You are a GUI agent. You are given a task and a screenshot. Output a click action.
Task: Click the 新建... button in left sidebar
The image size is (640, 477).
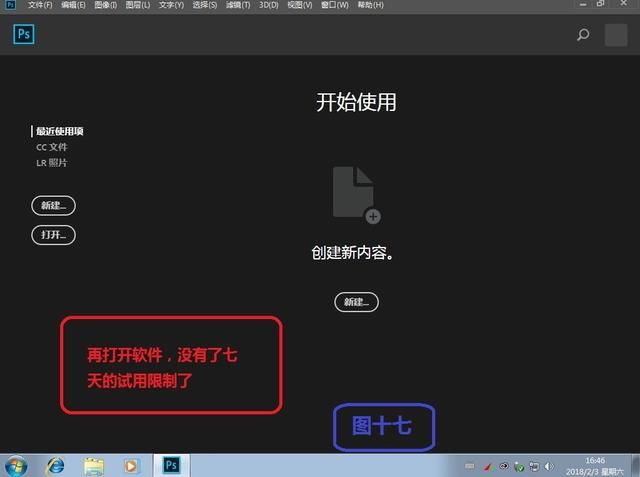pos(53,205)
